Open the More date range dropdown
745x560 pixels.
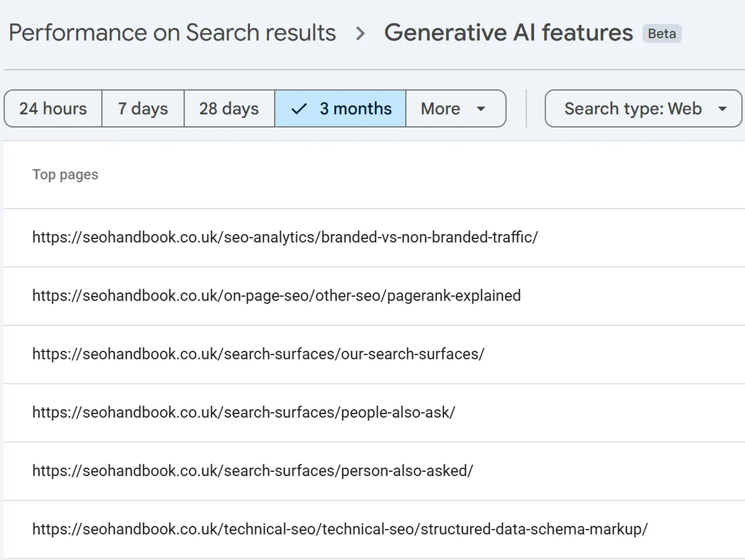tap(456, 109)
